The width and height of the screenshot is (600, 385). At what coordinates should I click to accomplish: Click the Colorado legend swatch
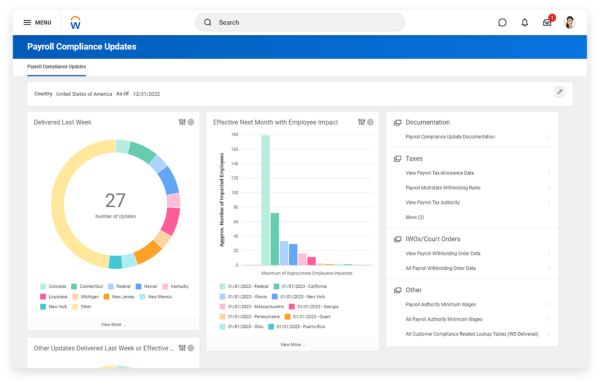43,286
